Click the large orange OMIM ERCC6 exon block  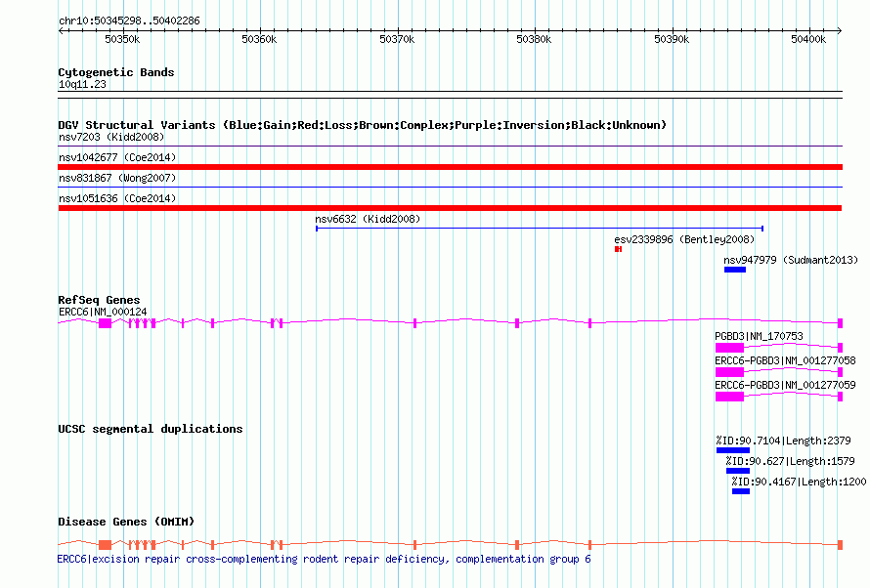click(105, 545)
